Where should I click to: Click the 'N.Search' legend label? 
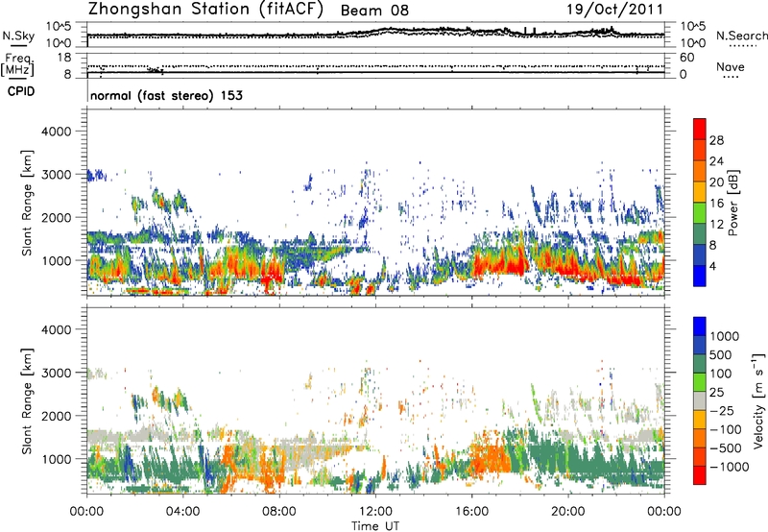pos(741,36)
